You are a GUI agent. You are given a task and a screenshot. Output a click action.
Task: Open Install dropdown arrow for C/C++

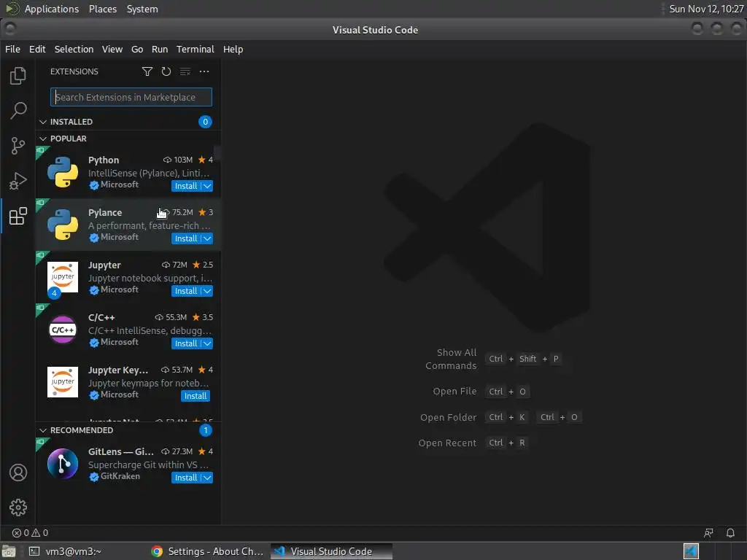pyautogui.click(x=207, y=343)
